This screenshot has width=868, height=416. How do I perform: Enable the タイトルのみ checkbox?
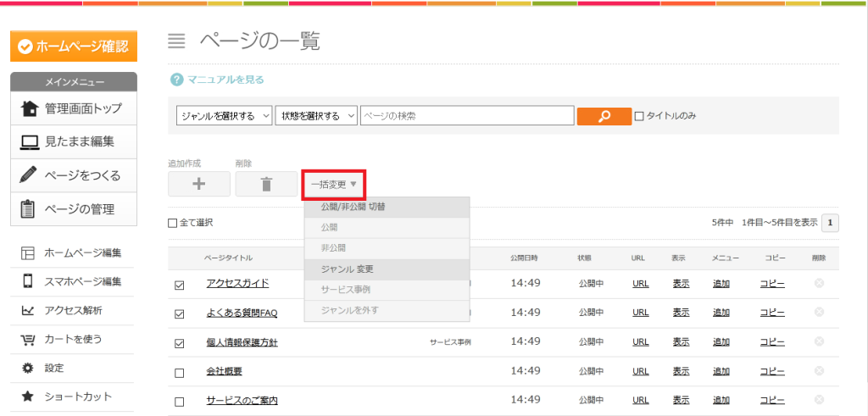coord(640,116)
